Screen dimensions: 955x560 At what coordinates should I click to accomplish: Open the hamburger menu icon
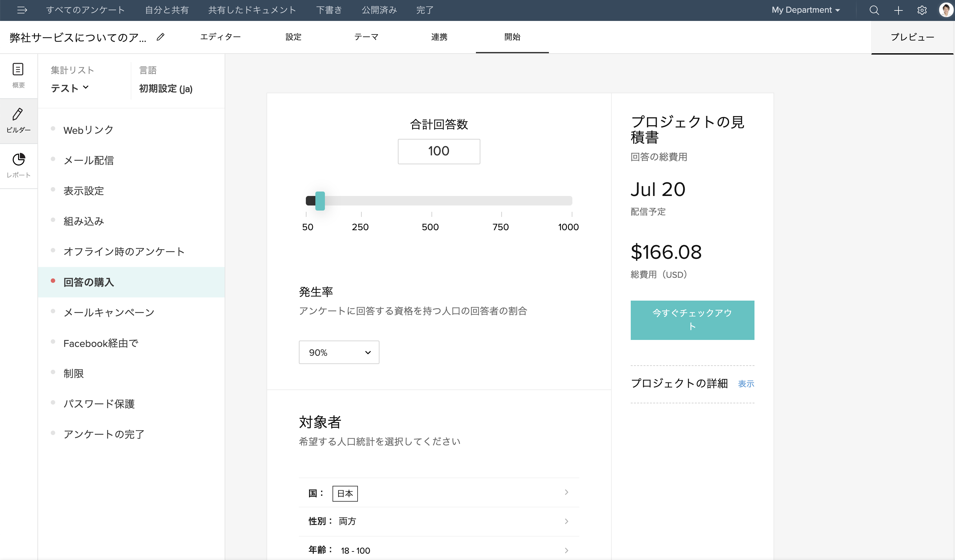point(22,10)
